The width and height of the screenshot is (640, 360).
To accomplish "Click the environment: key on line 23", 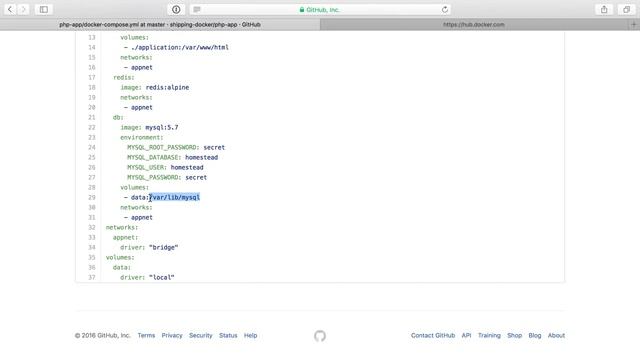I will coord(142,138).
